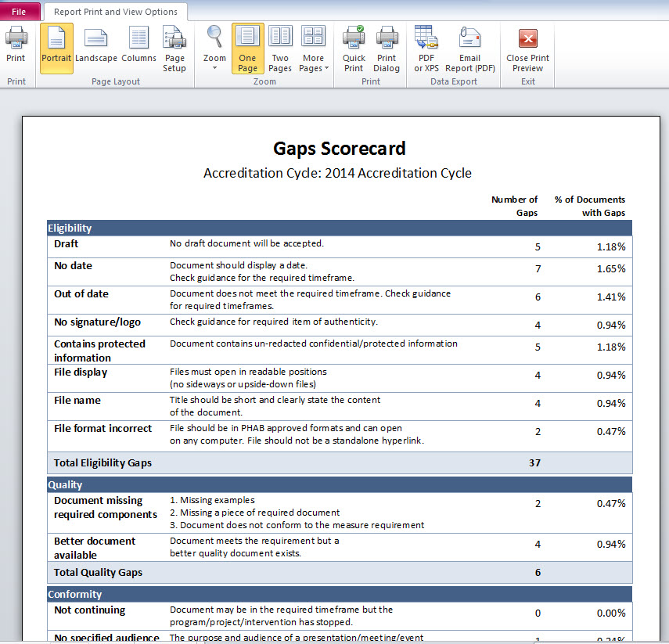
Task: Click Total Quality Gaps label
Action: [x=98, y=573]
